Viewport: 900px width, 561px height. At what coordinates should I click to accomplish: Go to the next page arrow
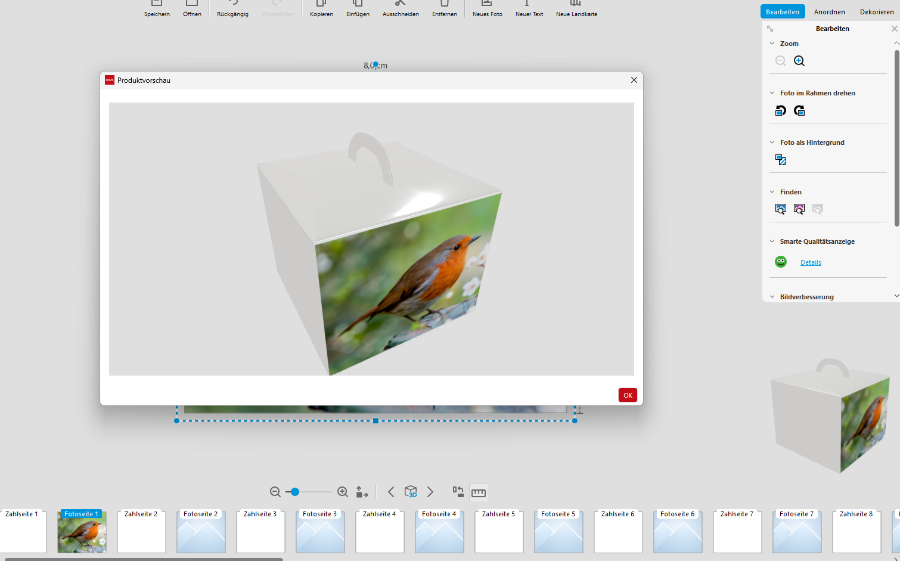pyautogui.click(x=430, y=492)
